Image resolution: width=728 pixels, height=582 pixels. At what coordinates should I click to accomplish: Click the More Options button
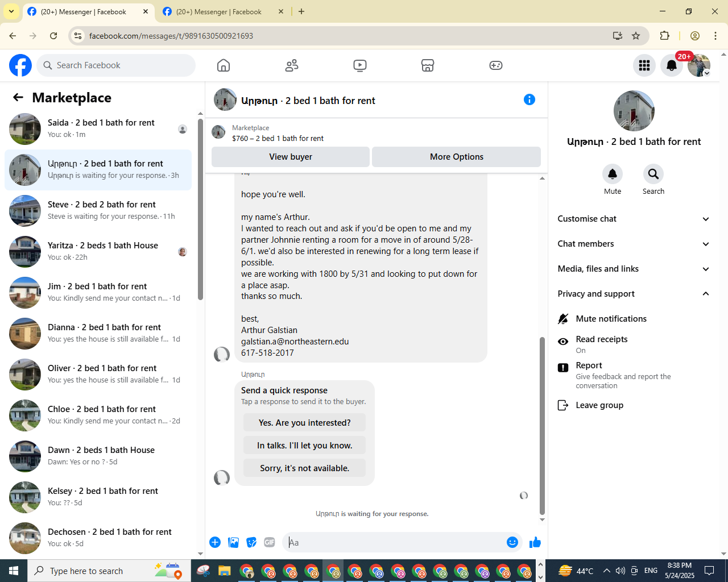tap(457, 157)
